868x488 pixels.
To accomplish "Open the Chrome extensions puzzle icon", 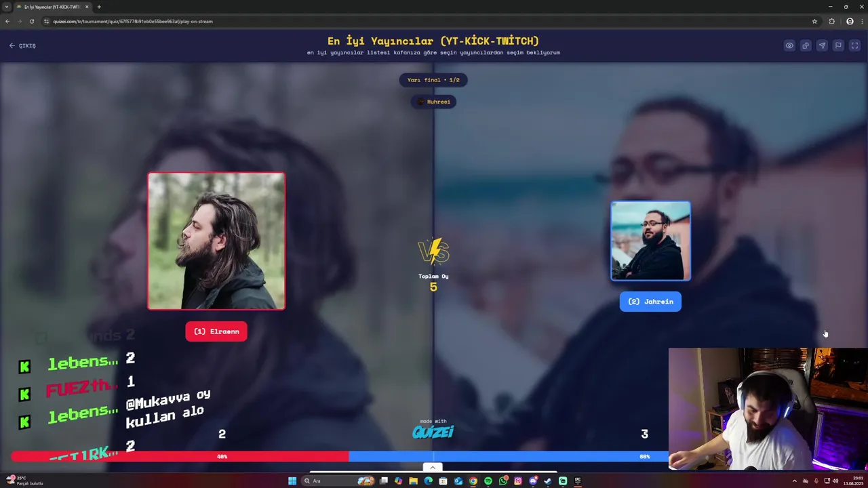I will pyautogui.click(x=832, y=21).
